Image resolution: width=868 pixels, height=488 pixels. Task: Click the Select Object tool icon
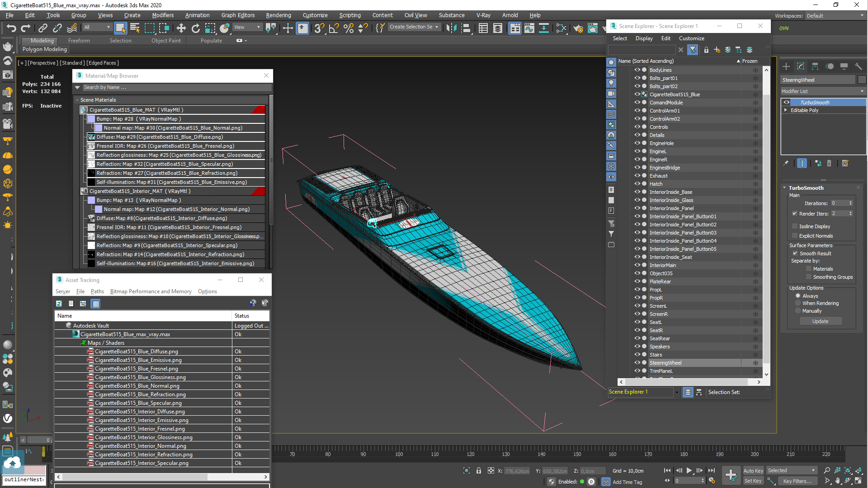(120, 28)
